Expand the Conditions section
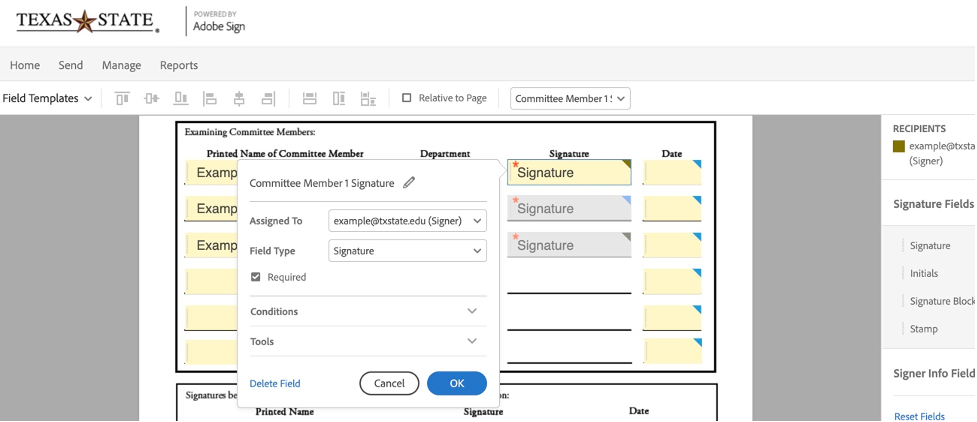 click(x=368, y=311)
